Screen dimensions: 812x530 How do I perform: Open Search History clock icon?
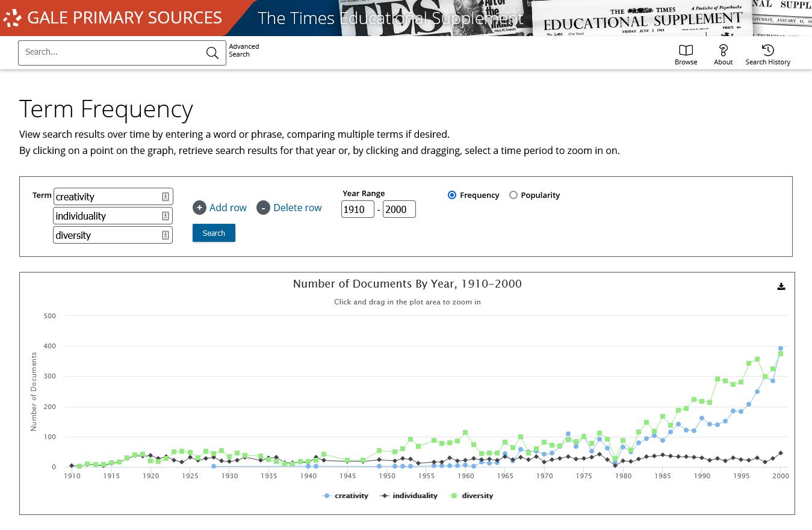pyautogui.click(x=767, y=50)
